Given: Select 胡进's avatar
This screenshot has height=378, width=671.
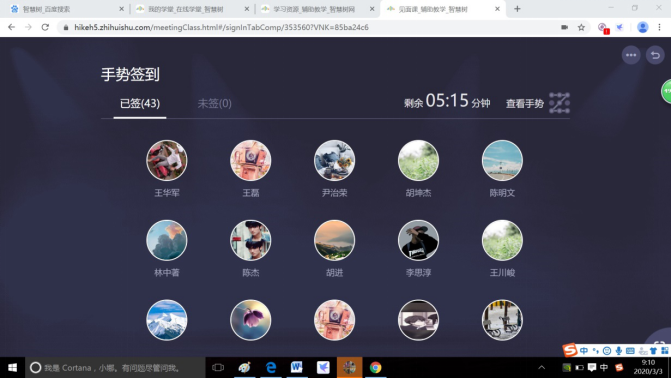Looking at the screenshot, I should [335, 240].
